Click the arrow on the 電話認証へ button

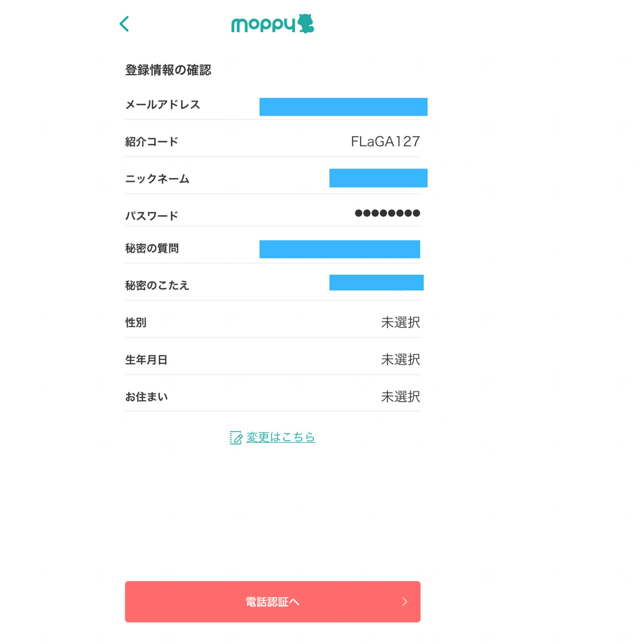coord(405,601)
